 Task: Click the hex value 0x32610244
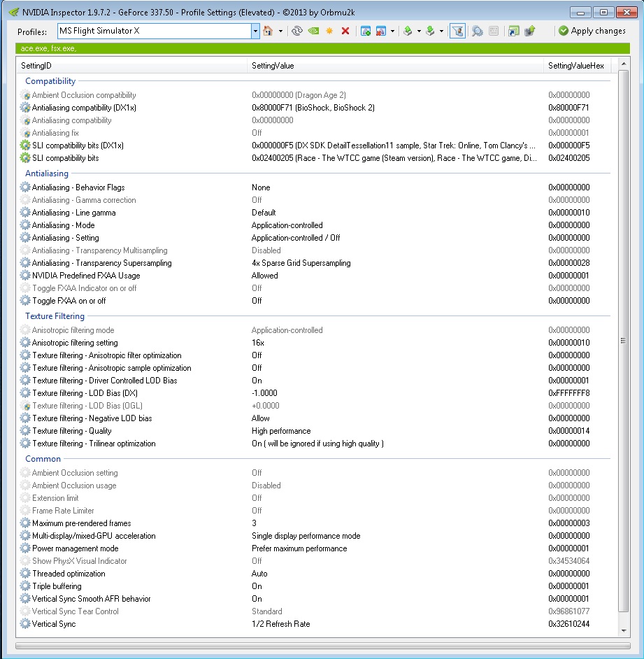568,624
